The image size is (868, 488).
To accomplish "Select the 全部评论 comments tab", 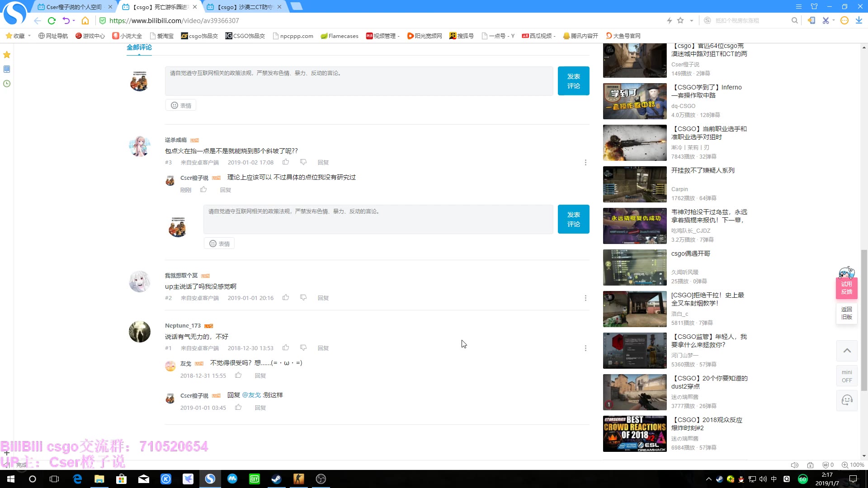I will click(139, 47).
